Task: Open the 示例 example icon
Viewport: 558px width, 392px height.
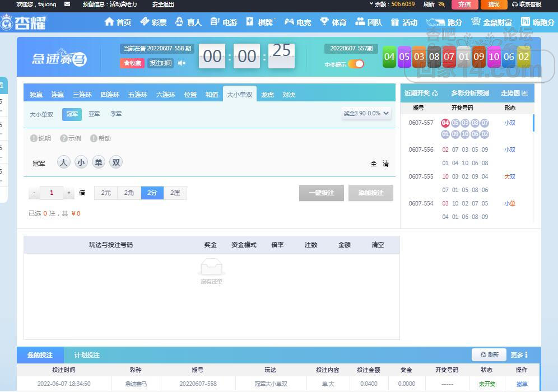Action: (x=64, y=138)
